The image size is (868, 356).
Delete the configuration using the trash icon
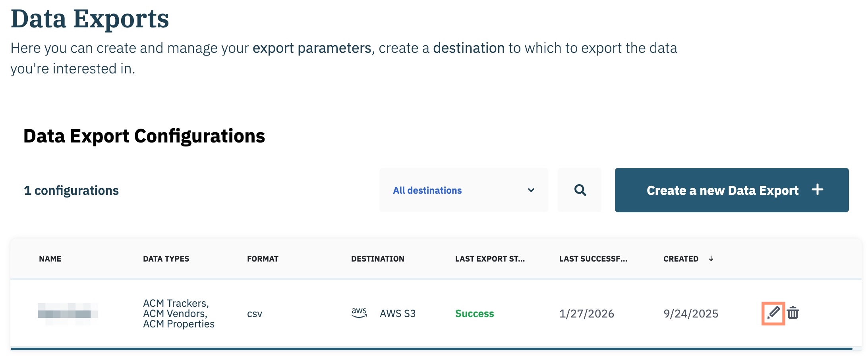point(793,313)
